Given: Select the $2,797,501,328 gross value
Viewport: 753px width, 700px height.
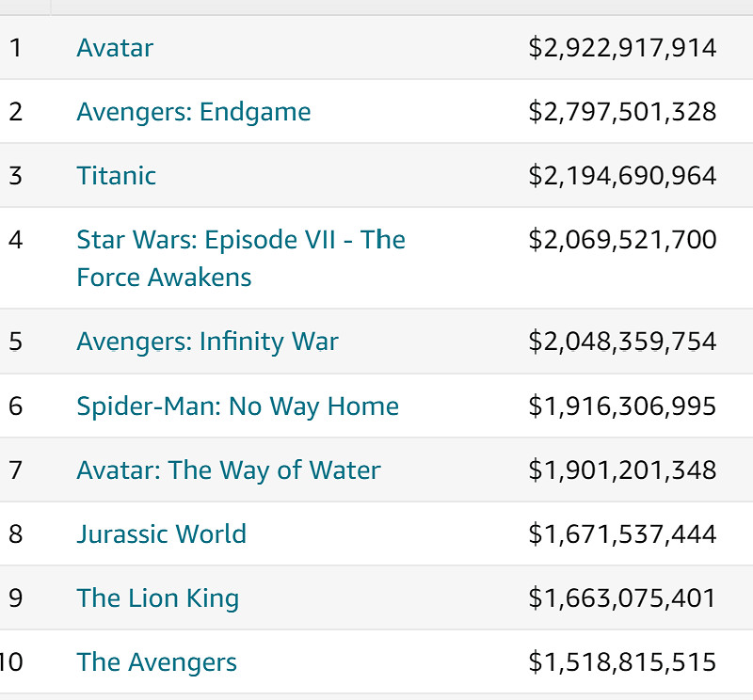Looking at the screenshot, I should coord(622,112).
